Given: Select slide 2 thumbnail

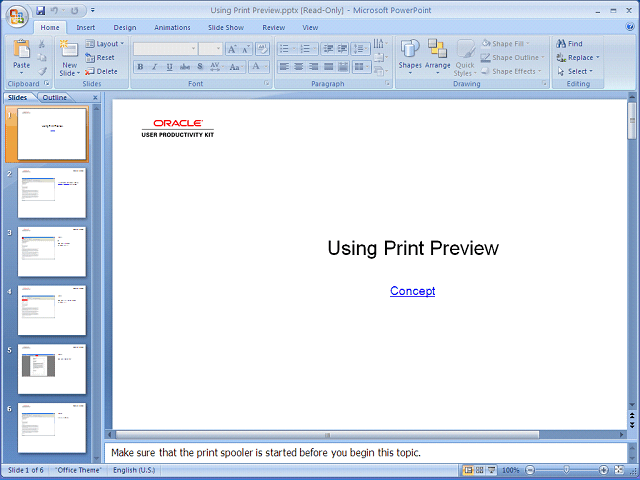Looking at the screenshot, I should 52,193.
